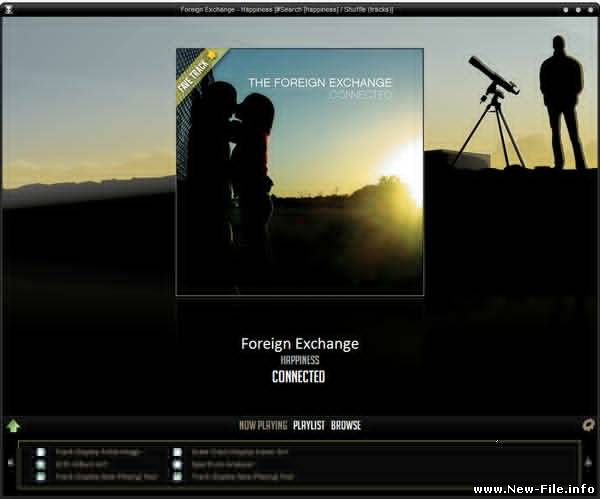Click the app icon in the title bar
The image size is (600, 499).
coord(9,9)
